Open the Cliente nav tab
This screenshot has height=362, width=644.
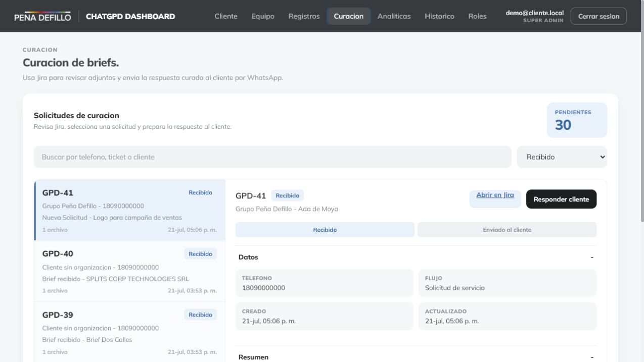tap(226, 16)
